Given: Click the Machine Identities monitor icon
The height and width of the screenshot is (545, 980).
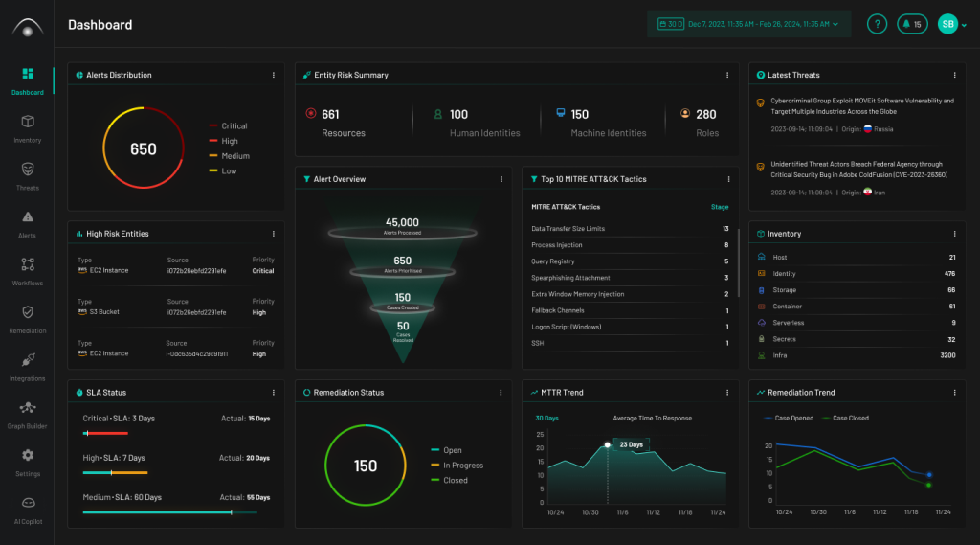Looking at the screenshot, I should click(561, 113).
